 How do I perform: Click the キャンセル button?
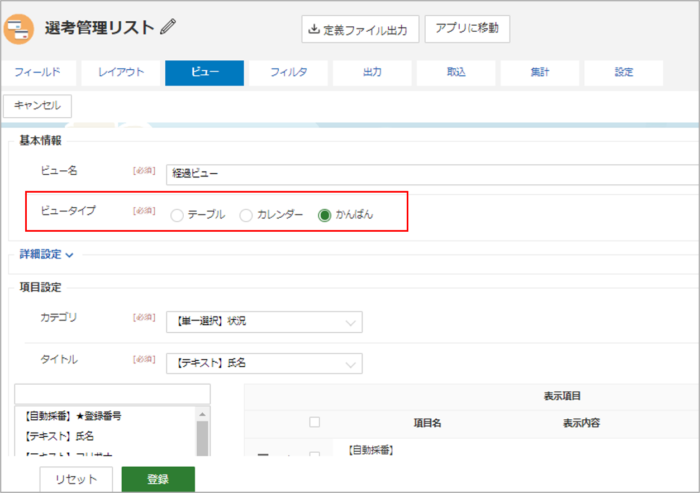pyautogui.click(x=38, y=106)
